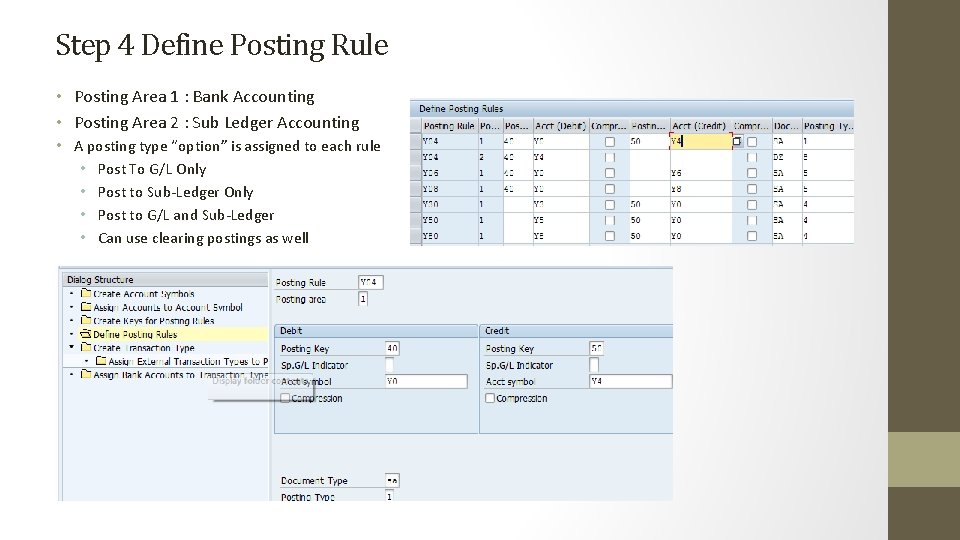The image size is (960, 540).
Task: Select Define Posting Rules tree label
Action: tap(135, 334)
